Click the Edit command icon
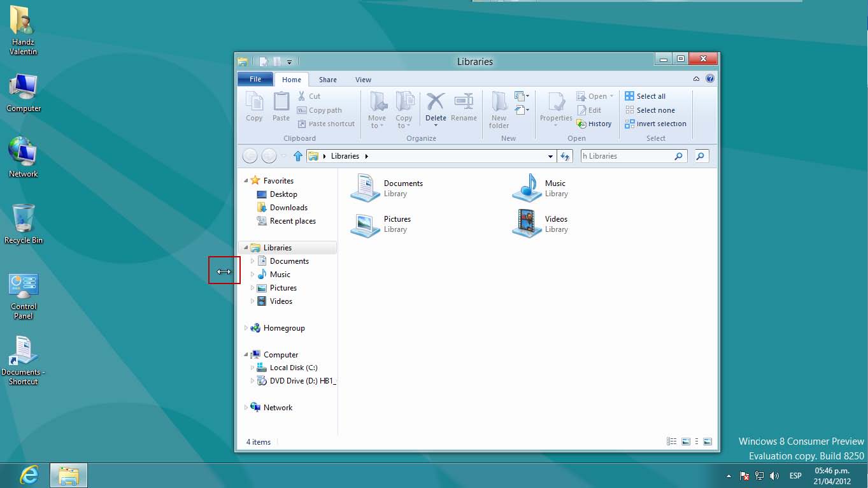The image size is (868, 488). coord(581,110)
